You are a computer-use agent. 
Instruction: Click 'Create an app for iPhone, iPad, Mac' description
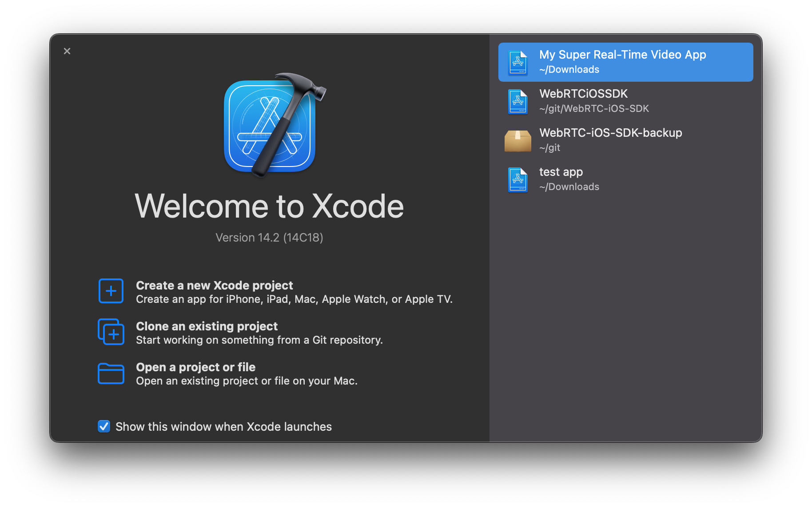click(x=294, y=299)
